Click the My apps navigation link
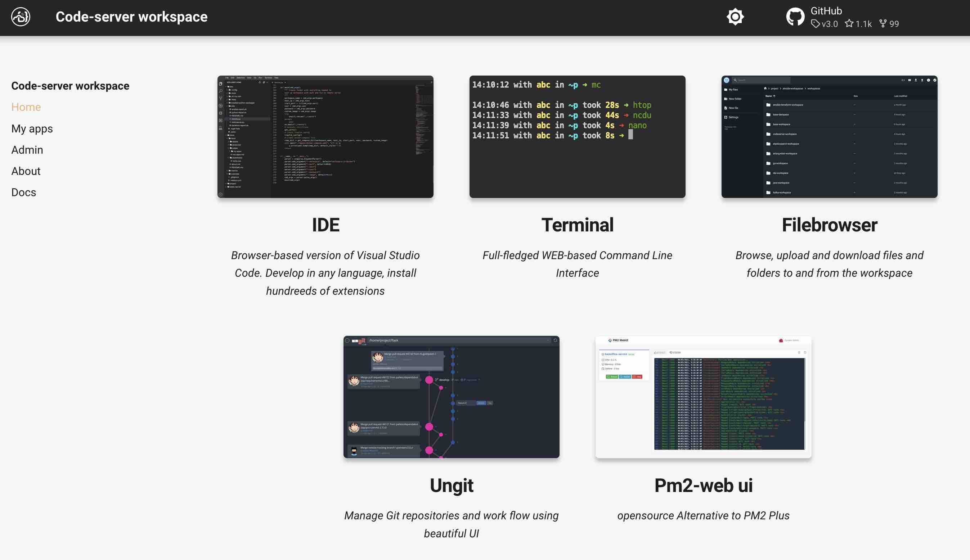This screenshot has height=560, width=970. click(x=32, y=129)
